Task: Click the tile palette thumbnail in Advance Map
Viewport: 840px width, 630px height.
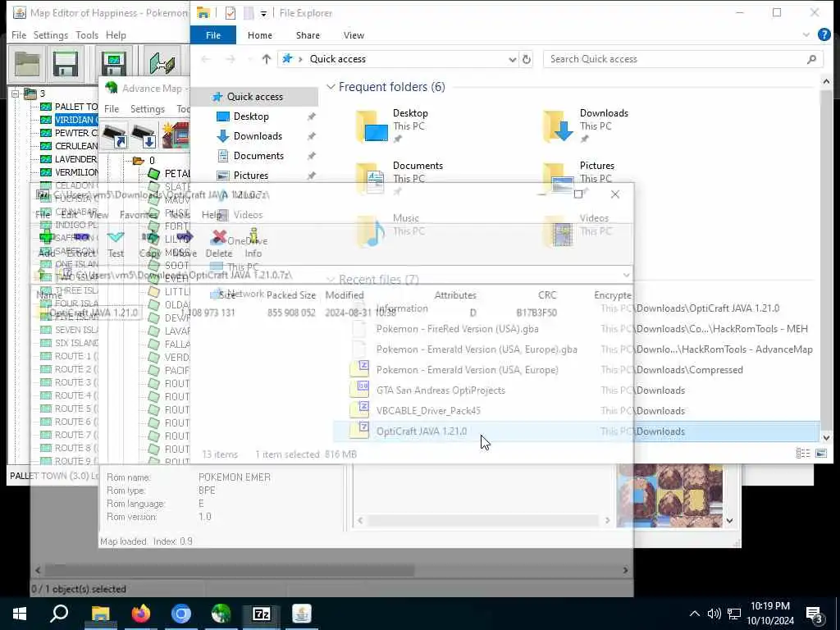Action: 669,495
